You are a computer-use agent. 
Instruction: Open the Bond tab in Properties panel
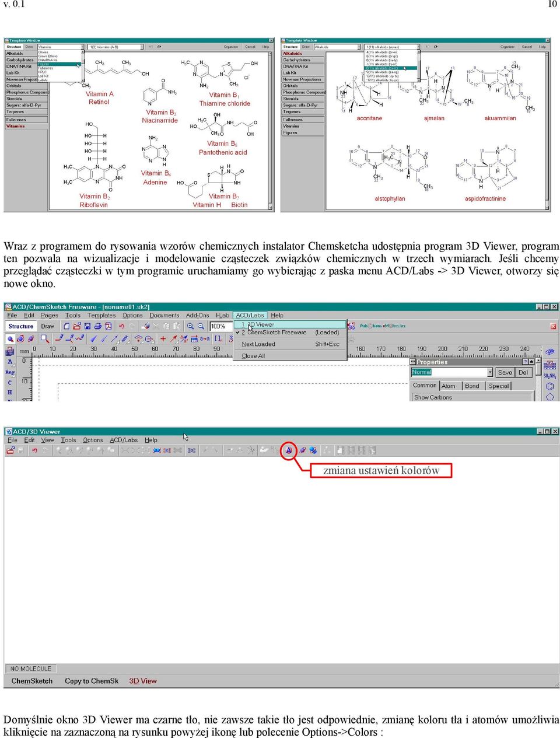point(473,386)
